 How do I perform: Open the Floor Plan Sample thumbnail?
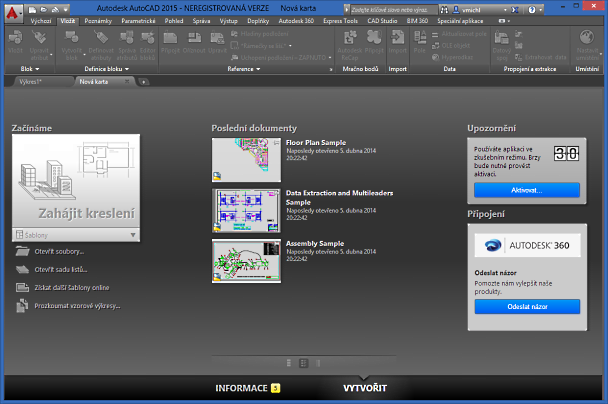[x=246, y=160]
